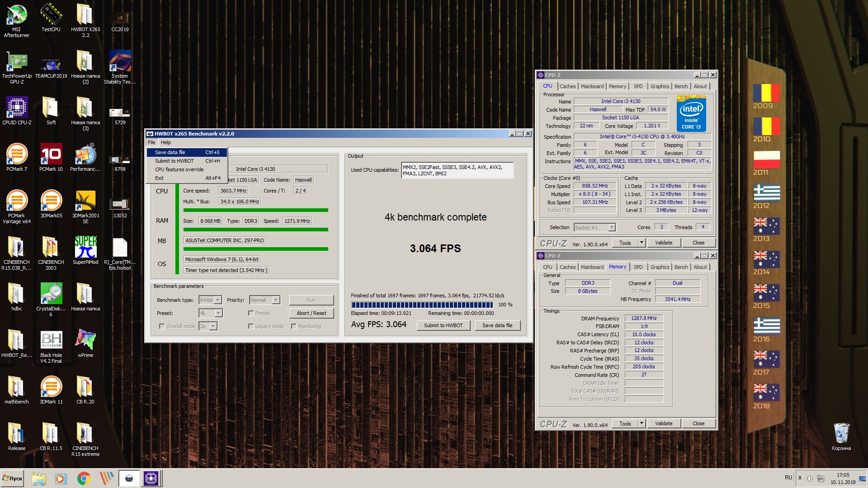The height and width of the screenshot is (488, 868).
Task: Launch PCMark Vantage x64 icon
Action: 17,206
